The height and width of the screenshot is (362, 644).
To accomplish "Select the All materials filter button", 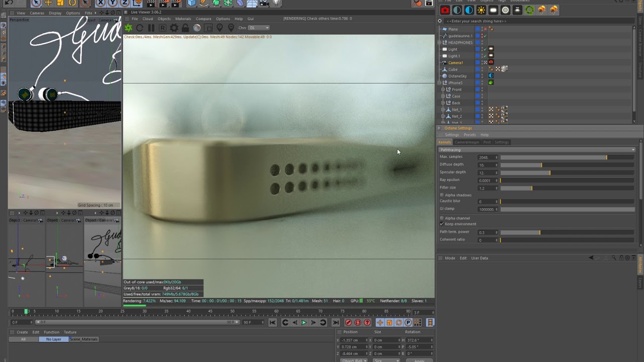I will [x=23, y=339].
